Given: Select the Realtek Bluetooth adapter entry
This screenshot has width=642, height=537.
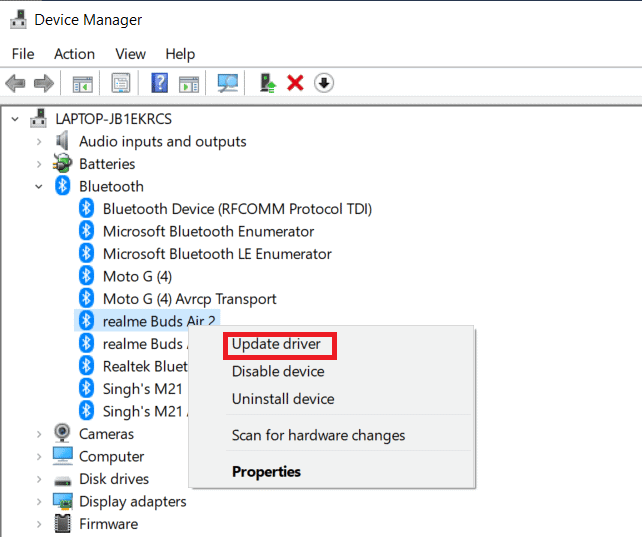Looking at the screenshot, I should tap(145, 366).
